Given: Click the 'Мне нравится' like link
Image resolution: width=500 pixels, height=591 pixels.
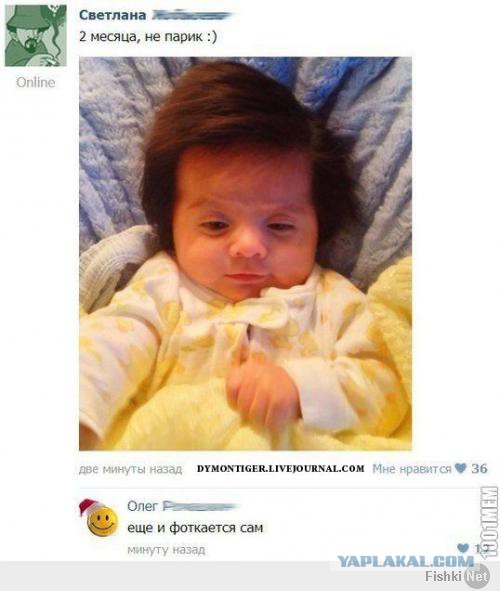Looking at the screenshot, I should [411, 469].
